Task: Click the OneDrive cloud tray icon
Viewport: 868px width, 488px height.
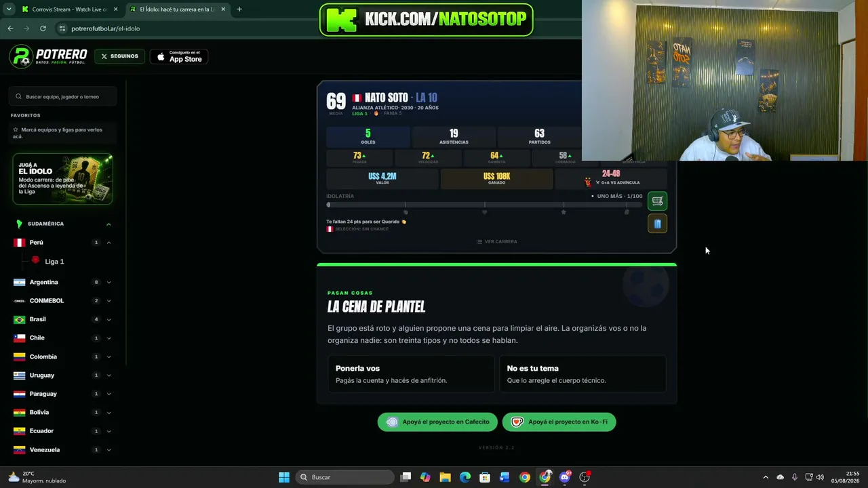Action: click(x=781, y=477)
